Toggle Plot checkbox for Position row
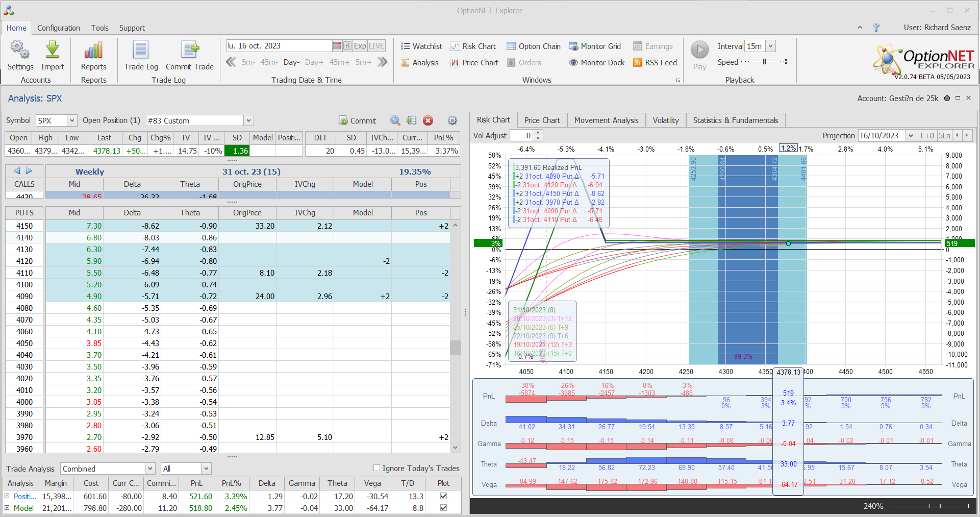 pyautogui.click(x=443, y=496)
